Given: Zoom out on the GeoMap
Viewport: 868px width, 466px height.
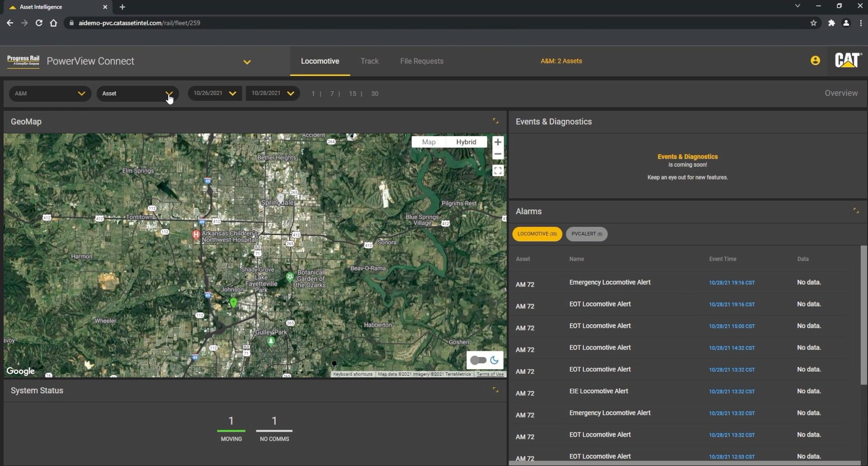Looking at the screenshot, I should [x=497, y=154].
